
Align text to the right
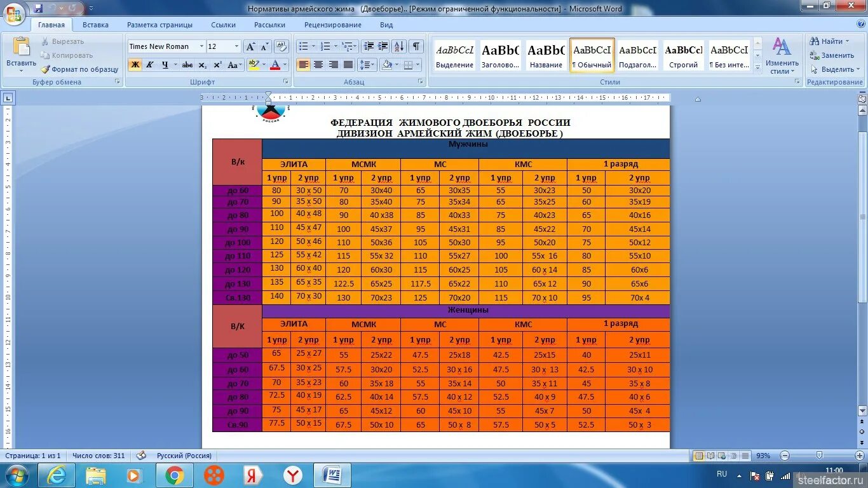pyautogui.click(x=333, y=65)
